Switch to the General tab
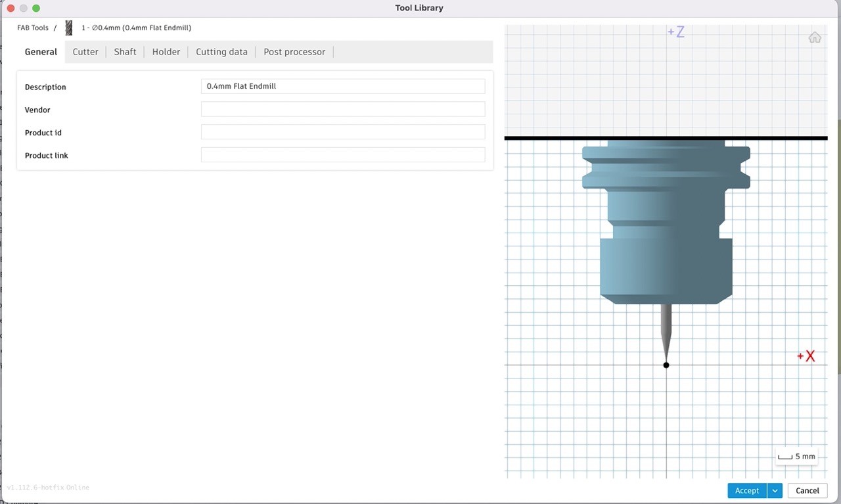 41,52
